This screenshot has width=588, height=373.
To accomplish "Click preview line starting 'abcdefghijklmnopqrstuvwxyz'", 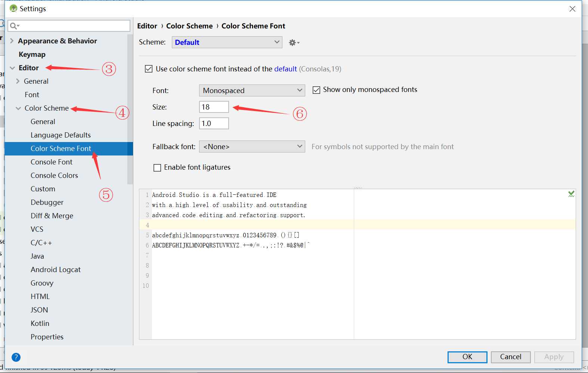I will 226,235.
